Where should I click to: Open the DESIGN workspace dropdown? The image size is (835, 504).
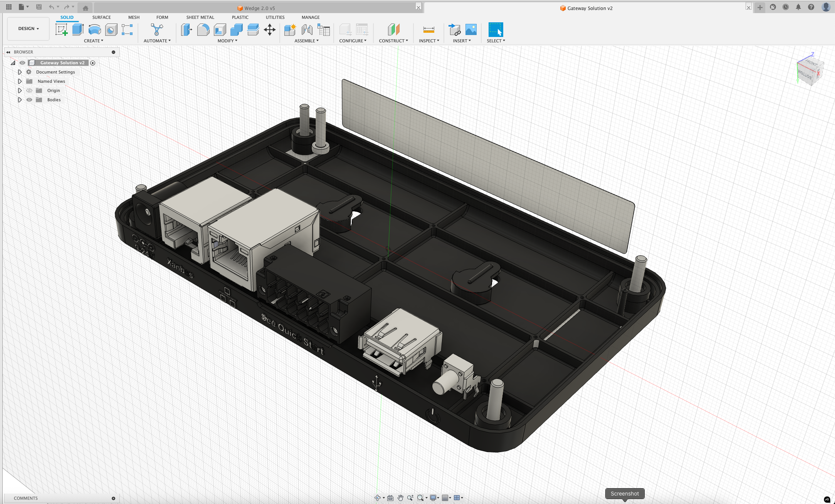(x=29, y=28)
